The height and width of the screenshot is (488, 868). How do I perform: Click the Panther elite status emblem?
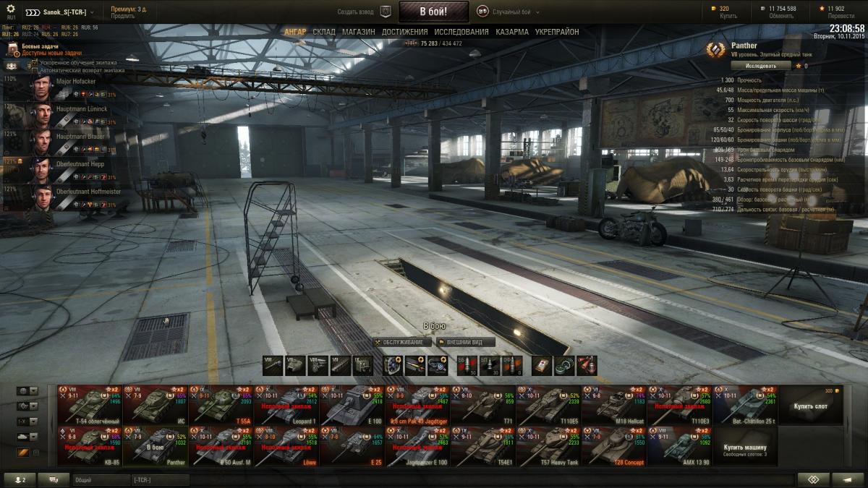(x=717, y=49)
